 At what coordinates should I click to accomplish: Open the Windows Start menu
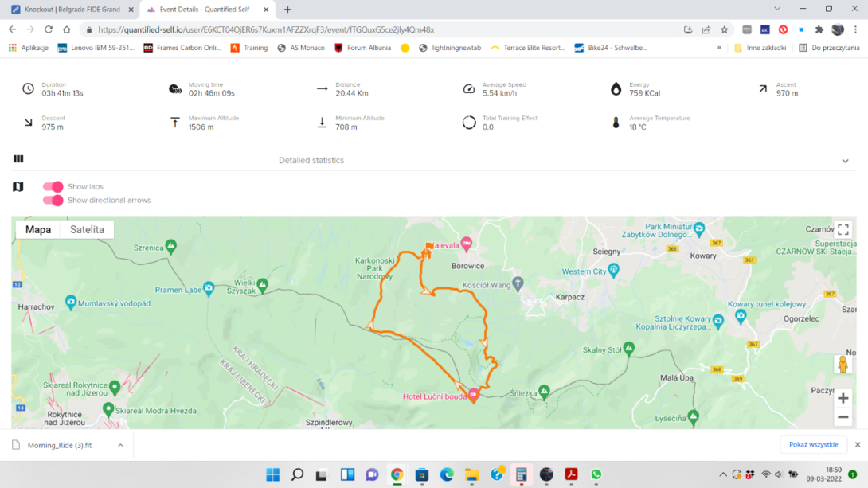pos(273,474)
